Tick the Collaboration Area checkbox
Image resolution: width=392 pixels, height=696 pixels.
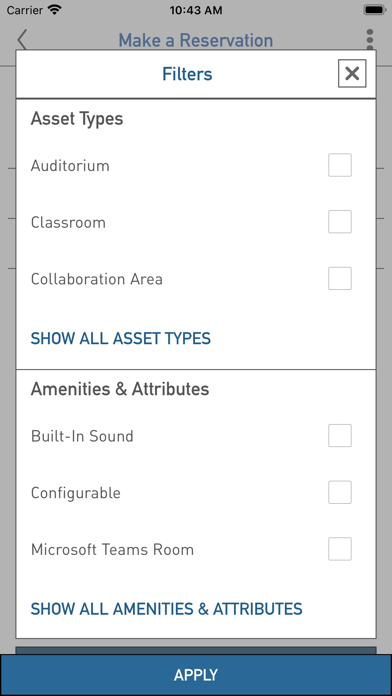point(340,279)
